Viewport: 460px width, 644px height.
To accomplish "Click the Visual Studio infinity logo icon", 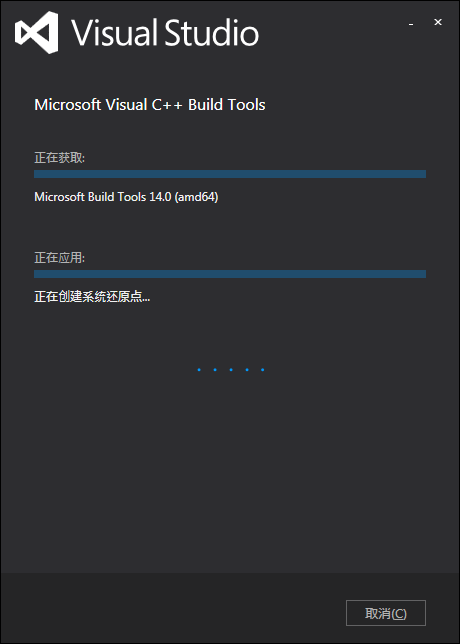I will tap(37, 32).
